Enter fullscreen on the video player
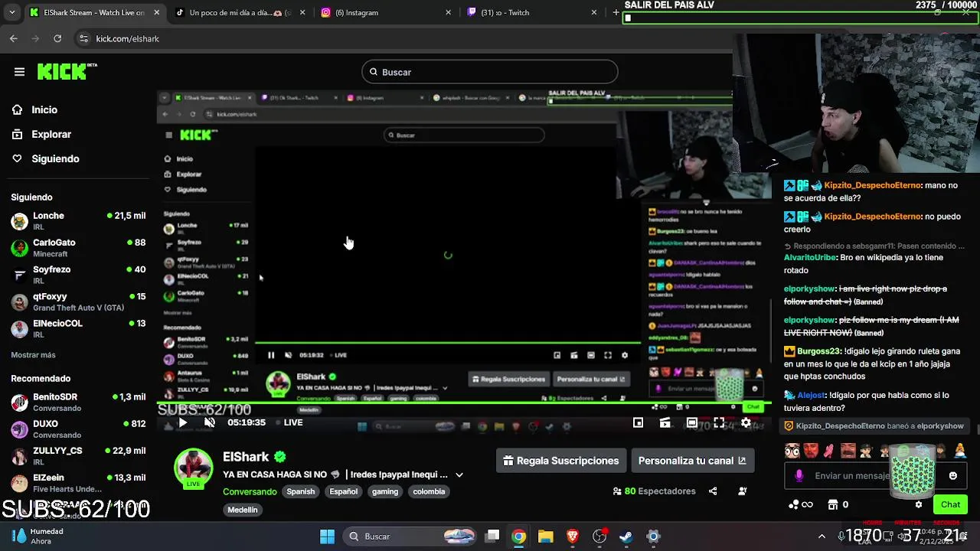This screenshot has height=551, width=980. pyautogui.click(x=719, y=422)
